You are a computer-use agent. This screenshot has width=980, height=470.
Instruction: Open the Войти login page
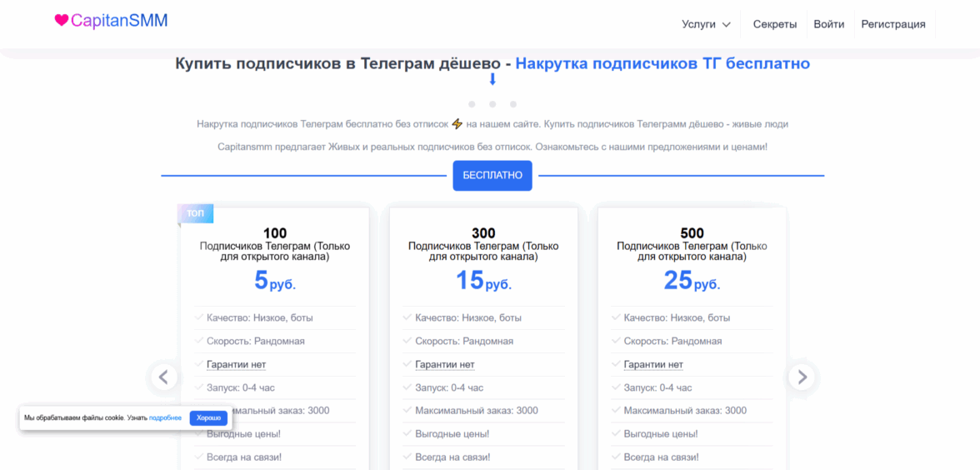tap(829, 24)
